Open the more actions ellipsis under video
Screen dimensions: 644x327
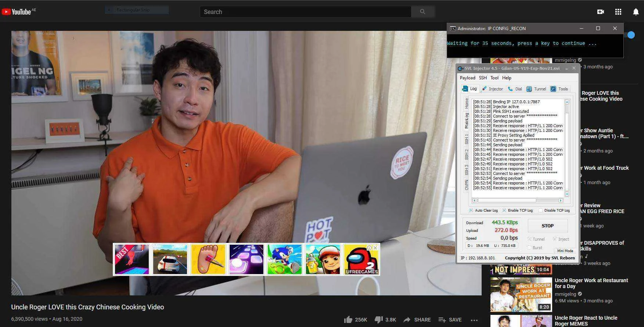click(474, 320)
